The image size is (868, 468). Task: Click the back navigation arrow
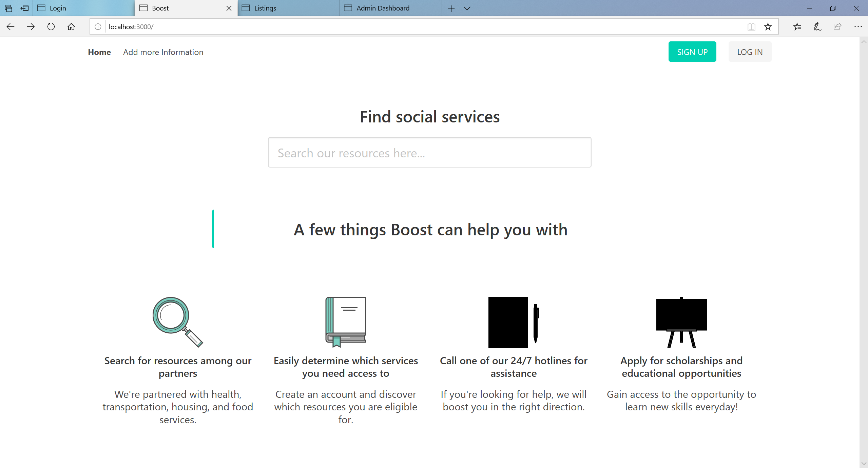click(11, 26)
